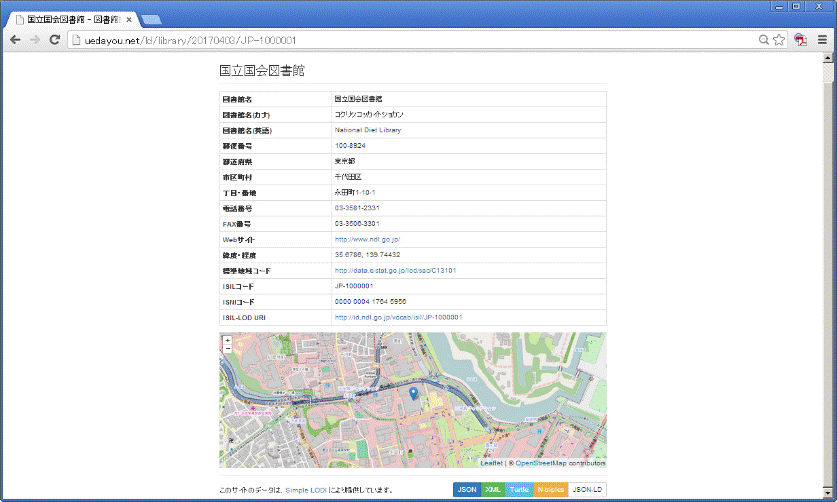Select the address value 永田町1-10-1

tap(355, 192)
